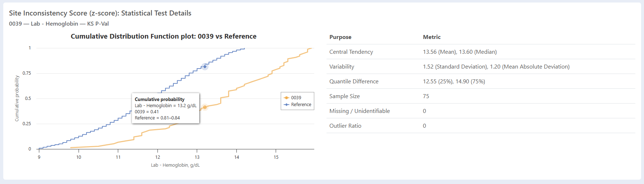The image size is (644, 184).
Task: Click the Cumulative Distribution Function chart title
Action: click(163, 36)
